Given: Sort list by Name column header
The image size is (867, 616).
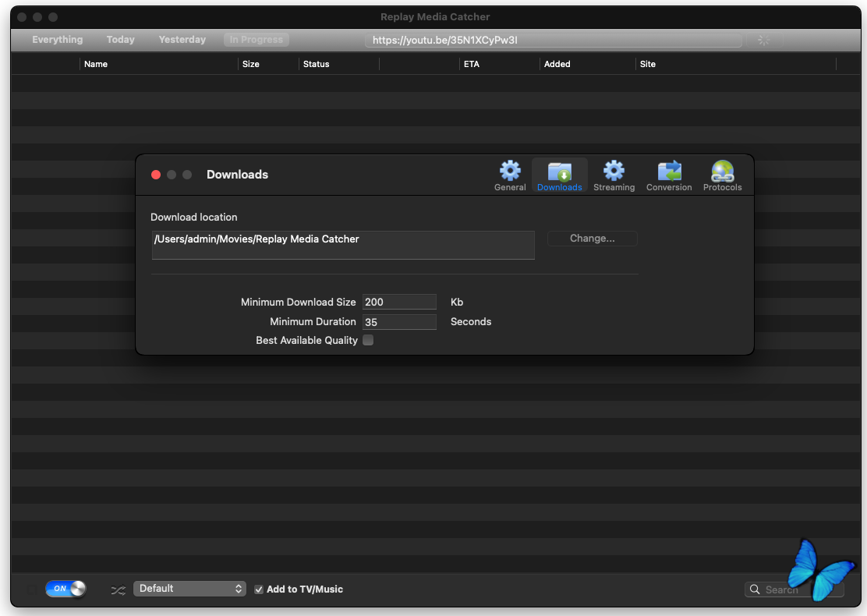Looking at the screenshot, I should 96,64.
